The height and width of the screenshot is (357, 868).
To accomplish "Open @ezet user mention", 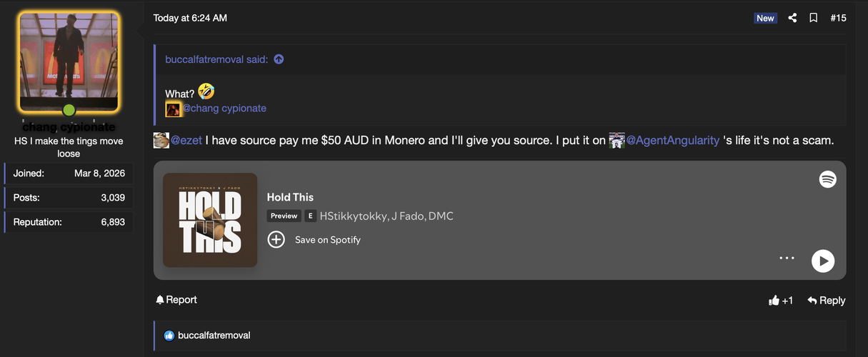I will 186,141.
